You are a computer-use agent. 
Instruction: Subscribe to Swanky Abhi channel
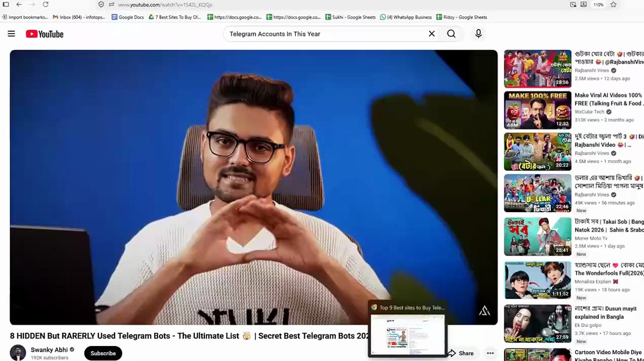tap(103, 353)
